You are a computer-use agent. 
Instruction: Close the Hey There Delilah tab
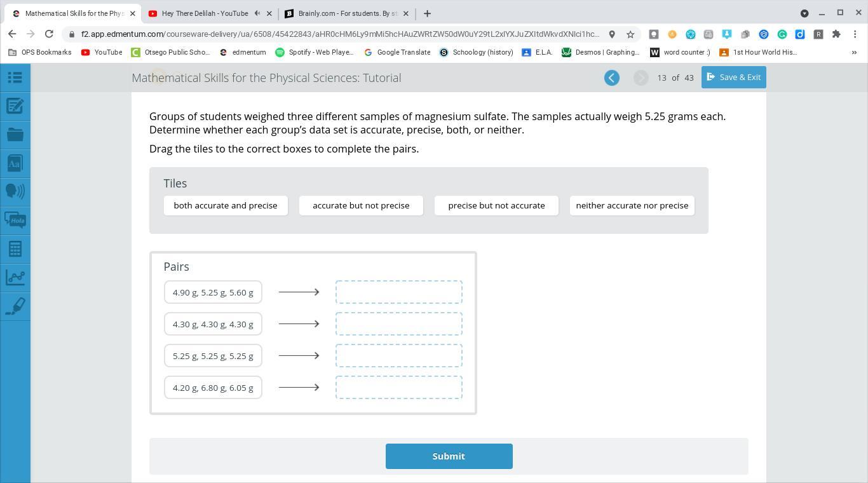point(269,13)
